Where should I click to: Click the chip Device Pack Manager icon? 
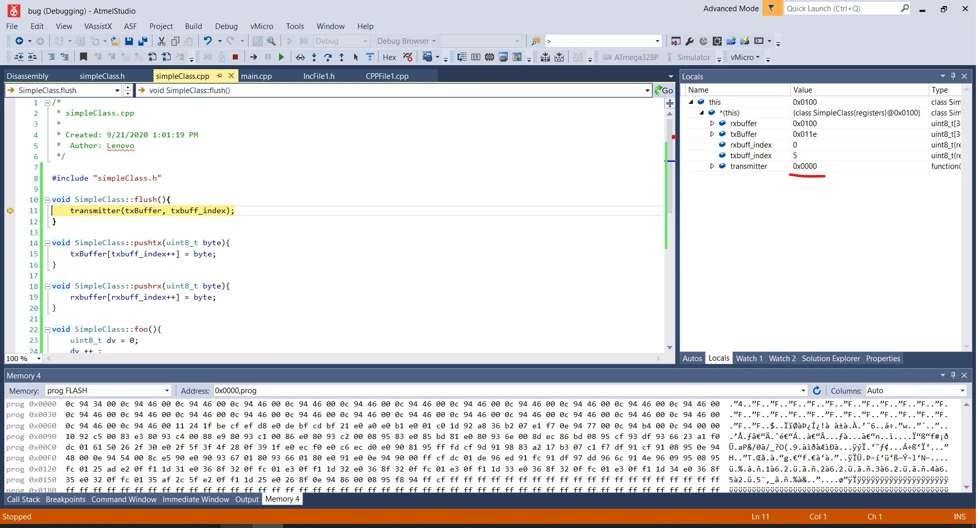tap(717, 41)
